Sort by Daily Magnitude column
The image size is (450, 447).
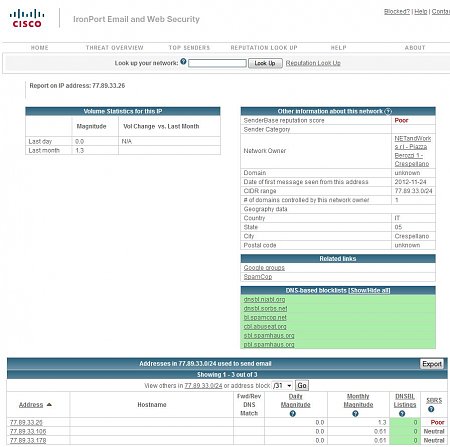tap(296, 401)
